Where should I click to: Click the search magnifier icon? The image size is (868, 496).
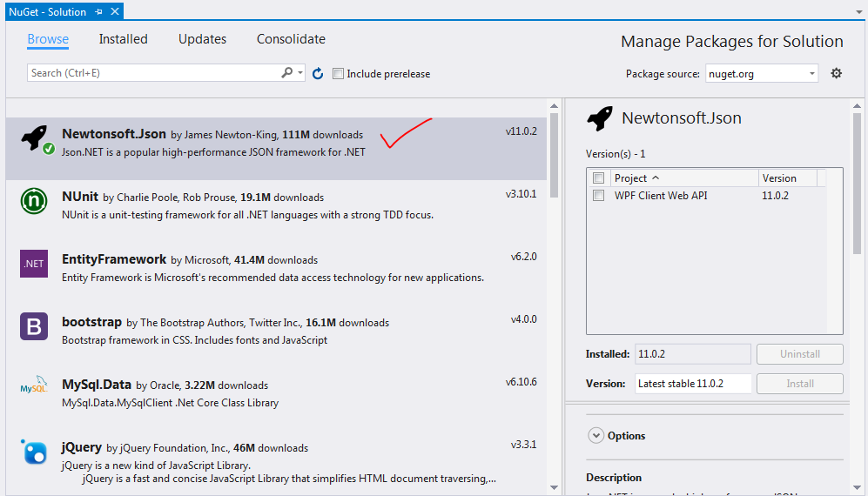[286, 72]
